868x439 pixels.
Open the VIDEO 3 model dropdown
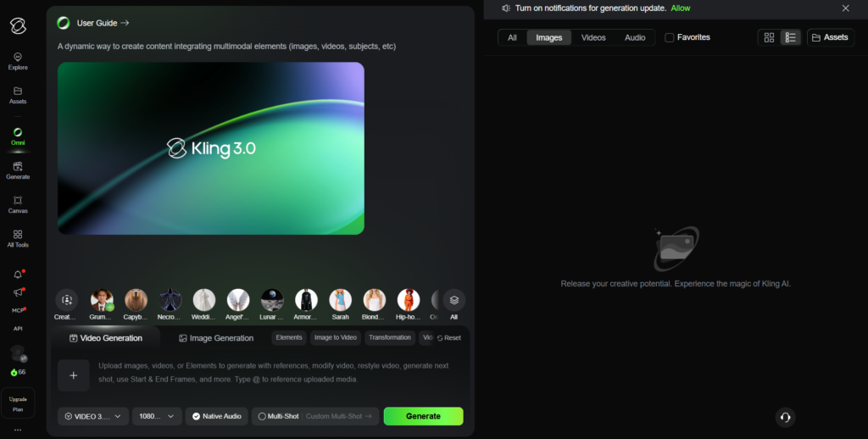click(x=93, y=416)
